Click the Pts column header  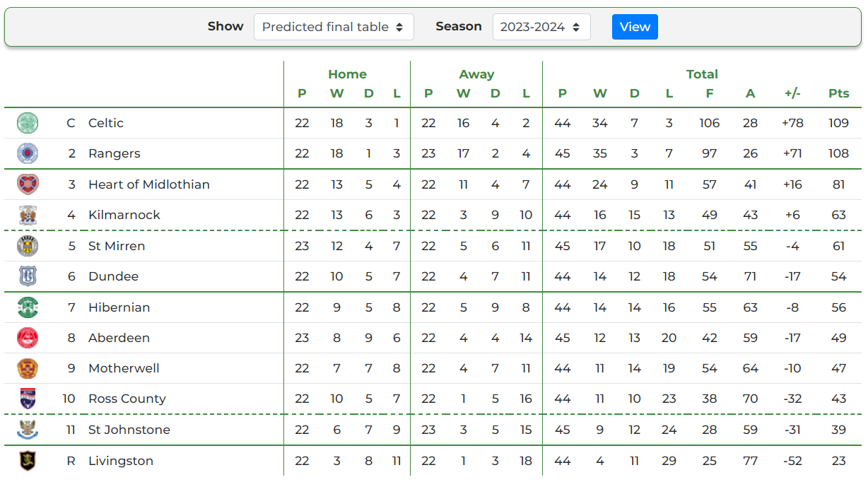point(839,93)
